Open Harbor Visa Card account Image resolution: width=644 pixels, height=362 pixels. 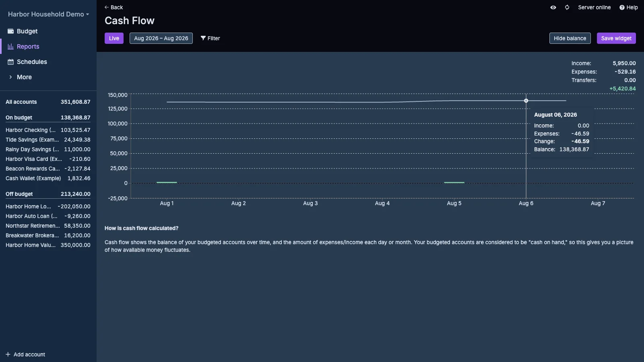[x=48, y=159]
